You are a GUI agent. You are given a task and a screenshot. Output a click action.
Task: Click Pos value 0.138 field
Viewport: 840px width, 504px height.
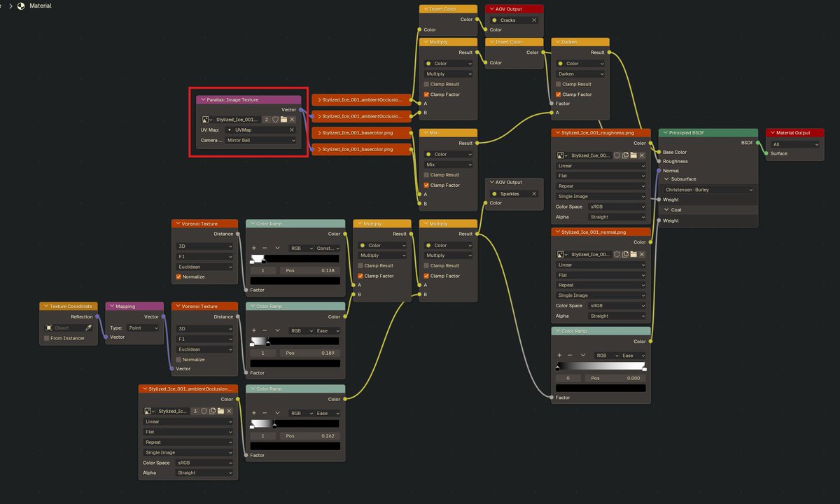[x=310, y=270]
